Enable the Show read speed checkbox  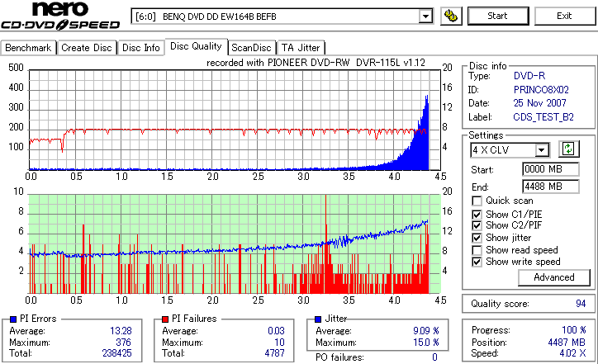(477, 250)
